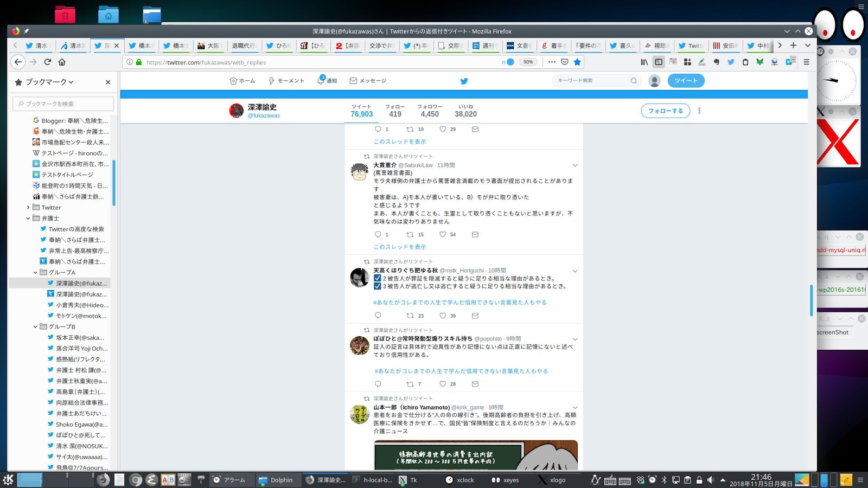
Task: Collapse the 弁護士 bookmark folder
Action: pos(28,218)
